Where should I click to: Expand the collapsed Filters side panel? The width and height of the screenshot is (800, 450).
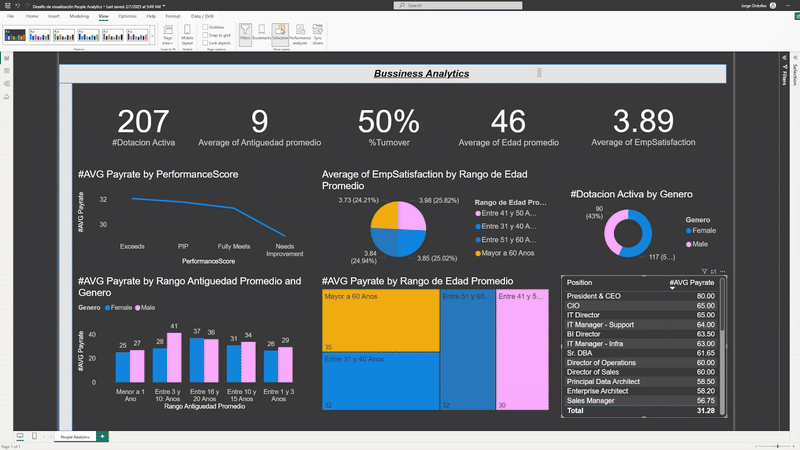coord(783,75)
